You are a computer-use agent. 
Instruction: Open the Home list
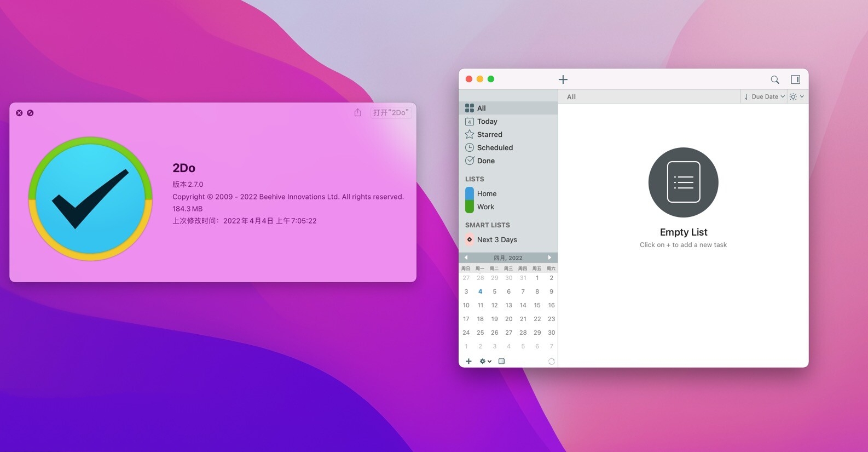(508, 193)
